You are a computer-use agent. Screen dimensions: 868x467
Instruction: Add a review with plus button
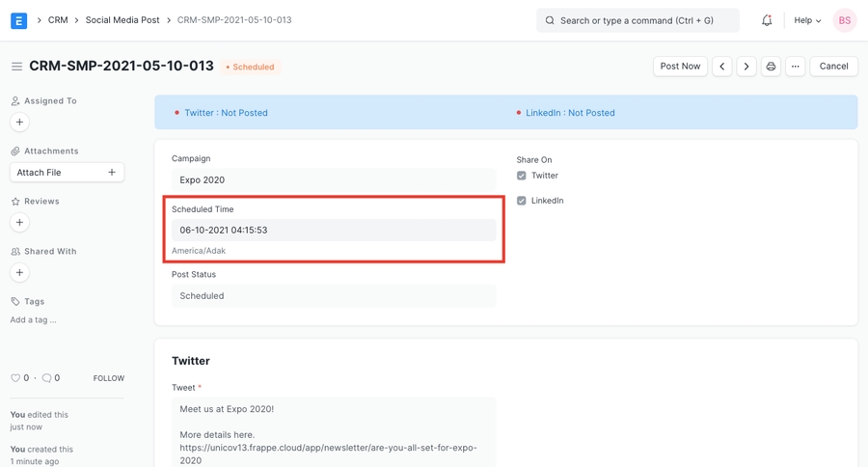click(x=19, y=223)
